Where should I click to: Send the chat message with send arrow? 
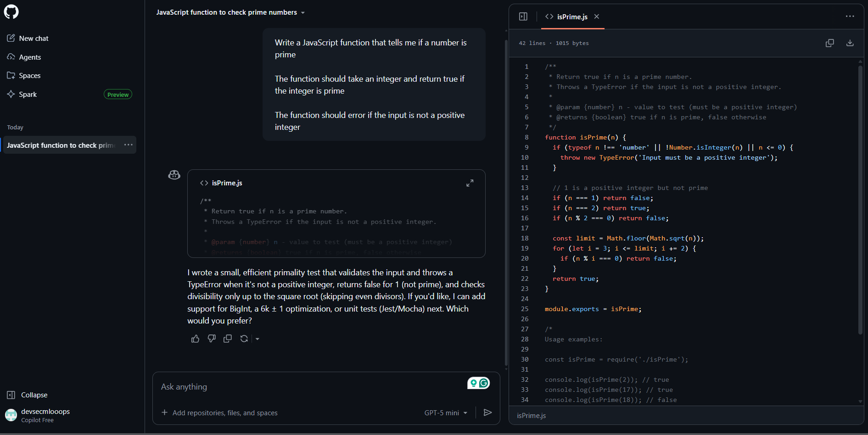click(487, 413)
